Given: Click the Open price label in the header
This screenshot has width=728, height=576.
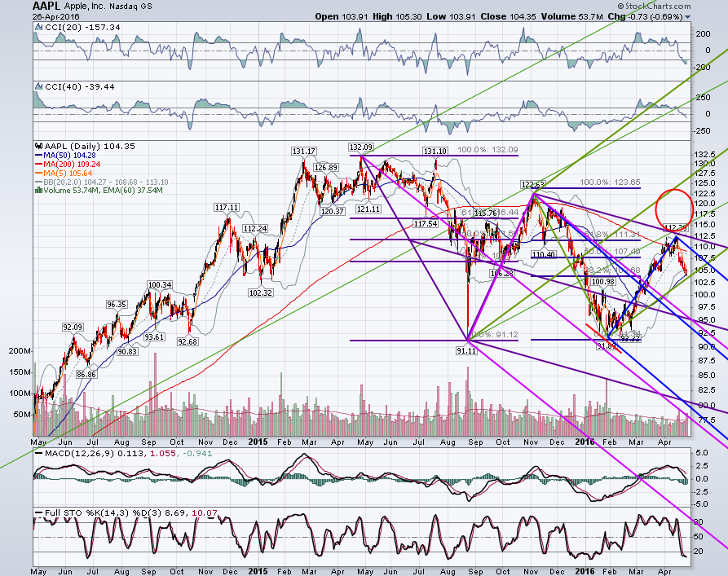Looking at the screenshot, I should coord(327,17).
